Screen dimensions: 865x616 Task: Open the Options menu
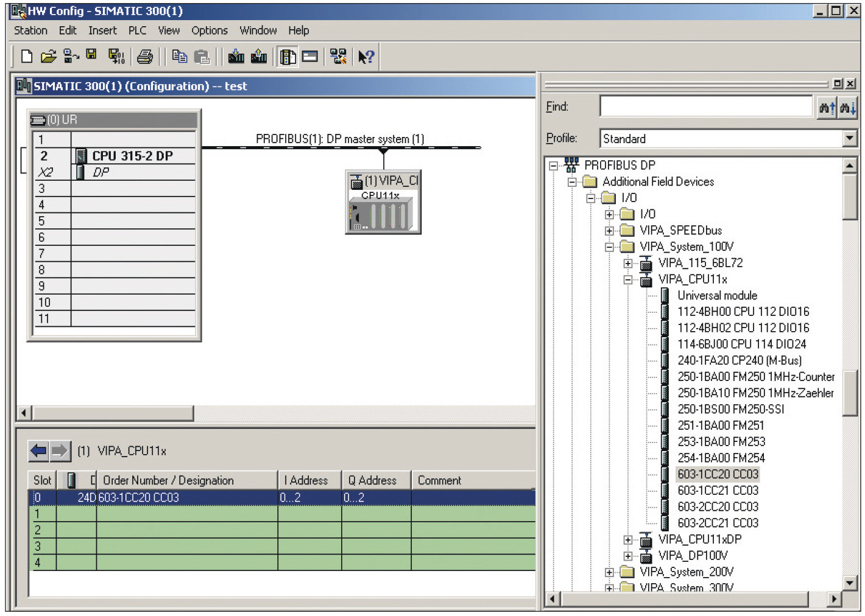click(210, 30)
